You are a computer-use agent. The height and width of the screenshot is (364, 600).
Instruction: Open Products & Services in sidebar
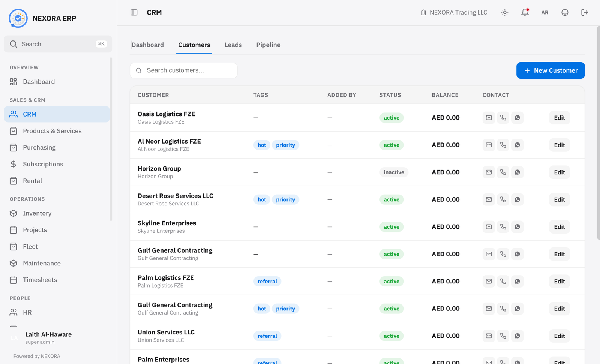pyautogui.click(x=57, y=131)
